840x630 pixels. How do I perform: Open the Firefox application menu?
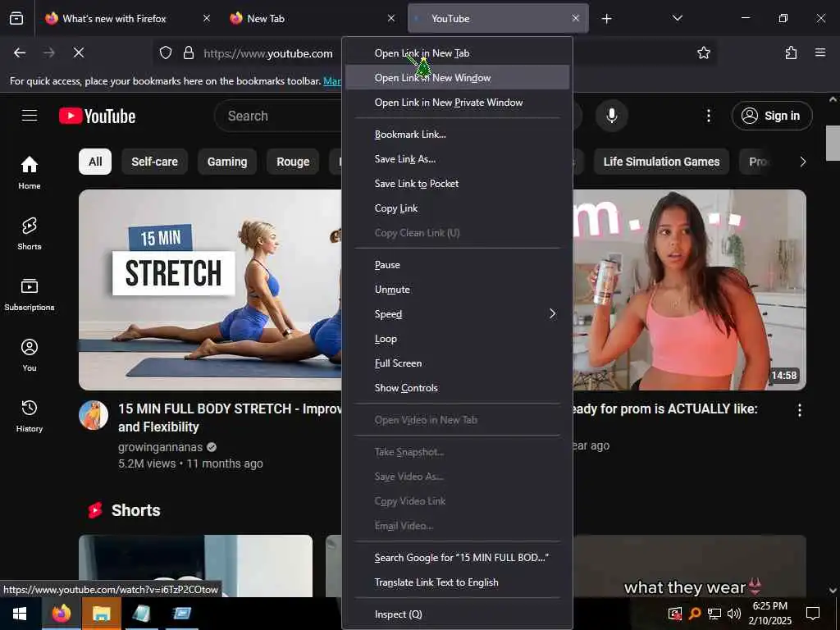[x=819, y=52]
